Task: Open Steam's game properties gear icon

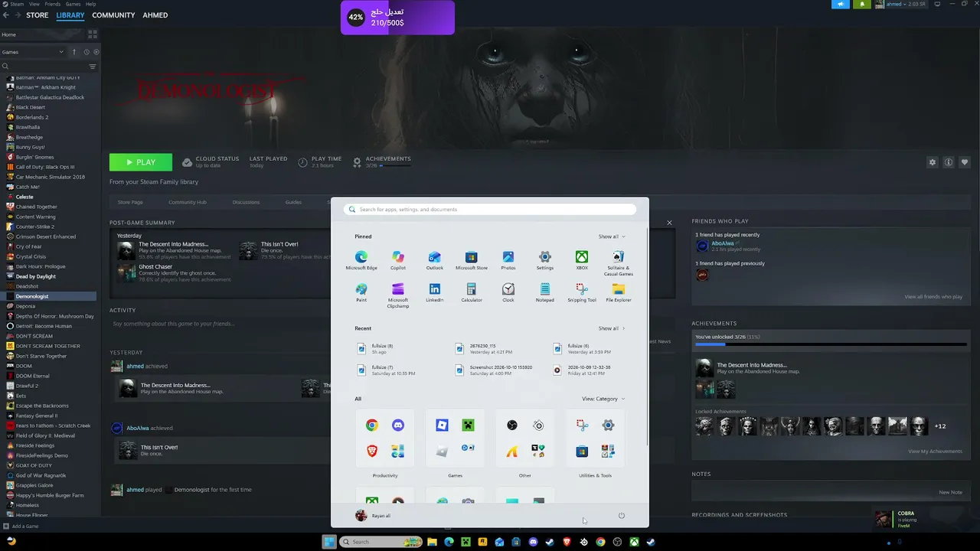Action: pos(932,162)
